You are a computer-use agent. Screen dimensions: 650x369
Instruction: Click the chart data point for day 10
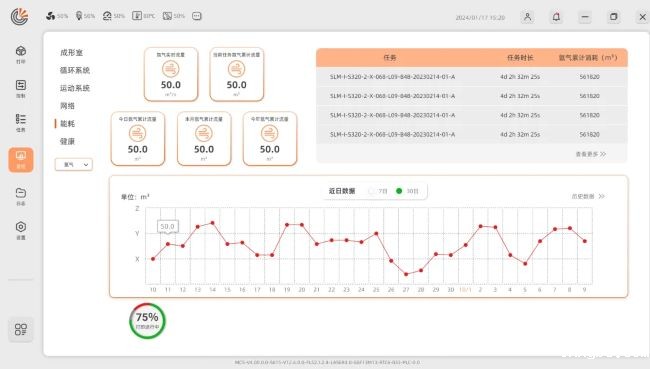[153, 259]
